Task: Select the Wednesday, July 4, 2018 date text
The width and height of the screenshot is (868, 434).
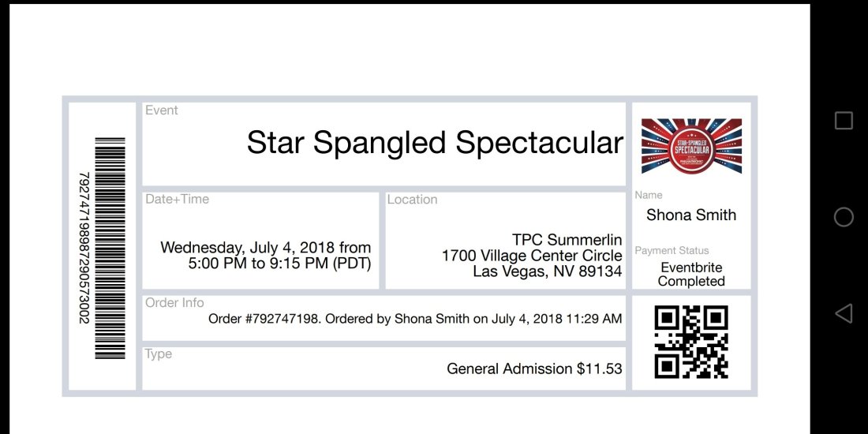Action: (249, 248)
